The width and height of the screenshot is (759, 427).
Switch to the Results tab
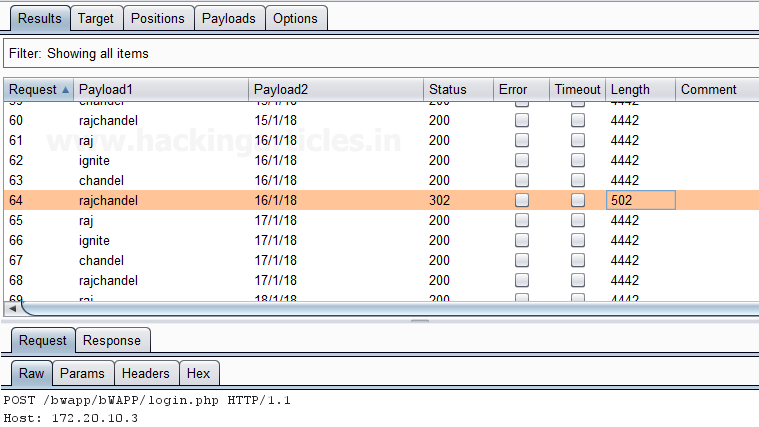tap(40, 18)
